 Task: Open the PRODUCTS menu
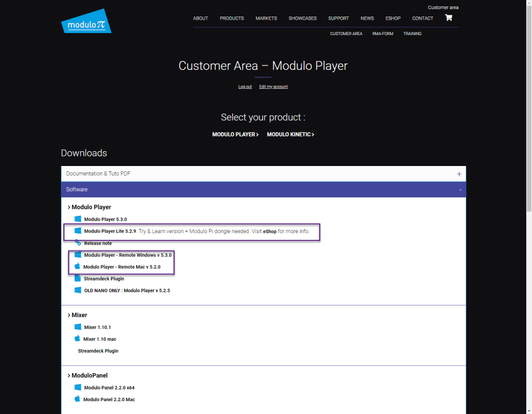(x=232, y=18)
